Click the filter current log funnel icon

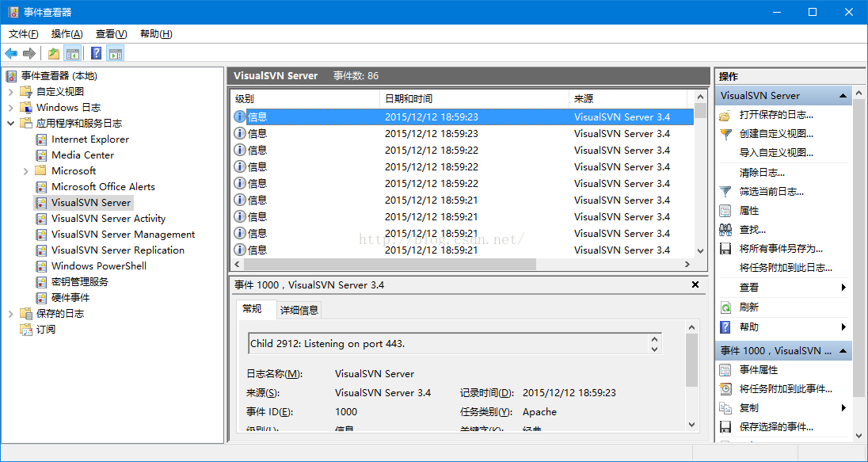725,192
